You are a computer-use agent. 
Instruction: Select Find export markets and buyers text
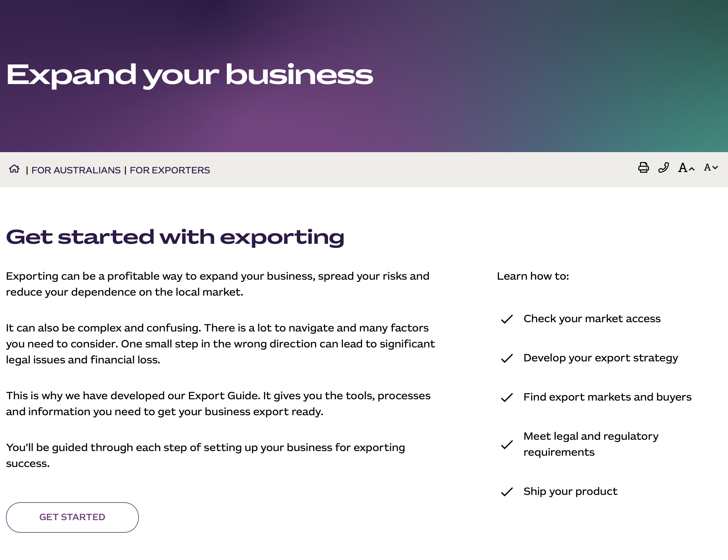pos(607,397)
